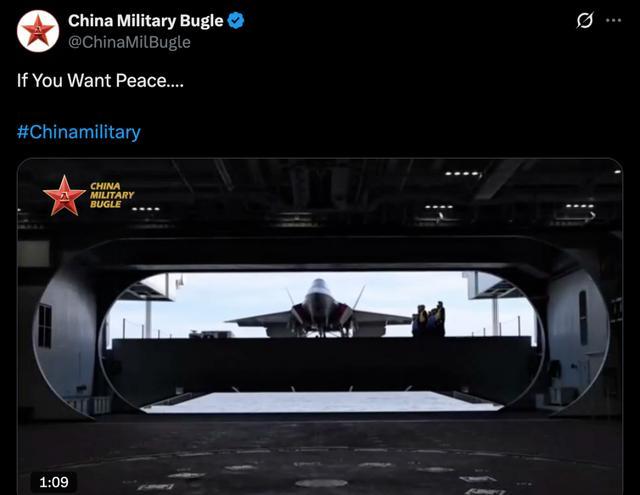Click the ceiling light row above the watermark
Screen dimensions: 640x495
tap(146, 209)
